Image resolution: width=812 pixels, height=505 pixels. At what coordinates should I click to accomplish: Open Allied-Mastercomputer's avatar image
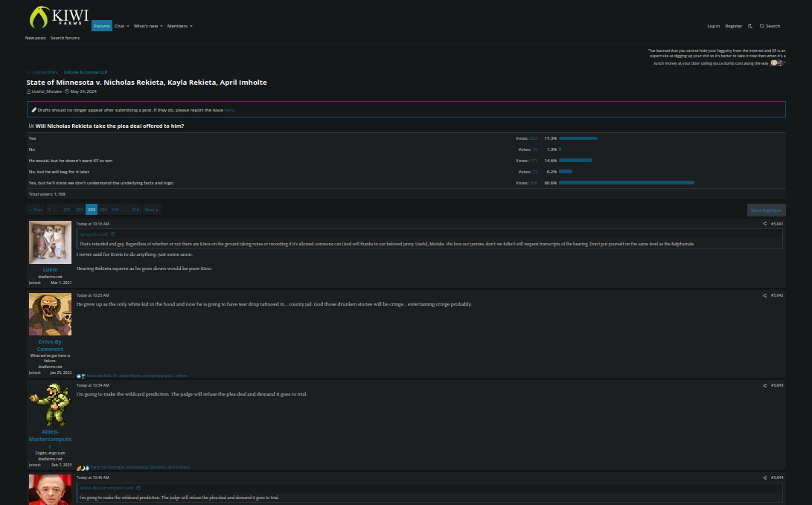[50, 404]
